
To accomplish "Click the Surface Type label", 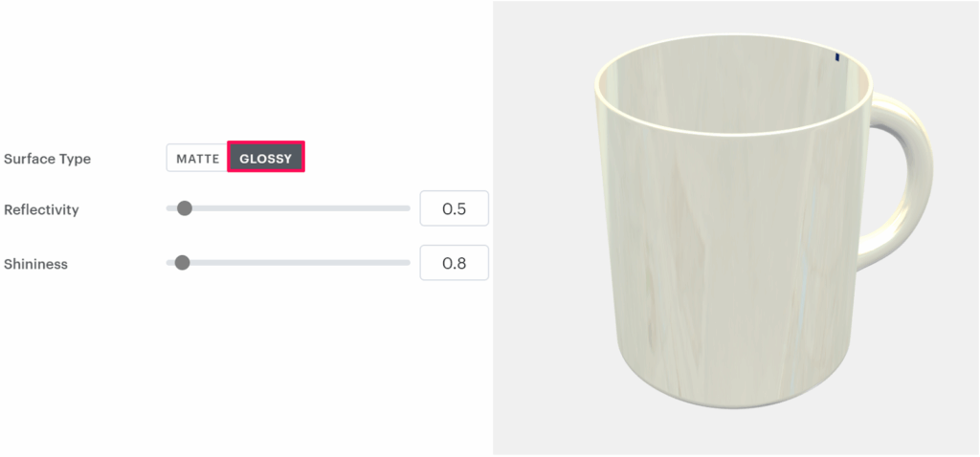I will [x=48, y=159].
